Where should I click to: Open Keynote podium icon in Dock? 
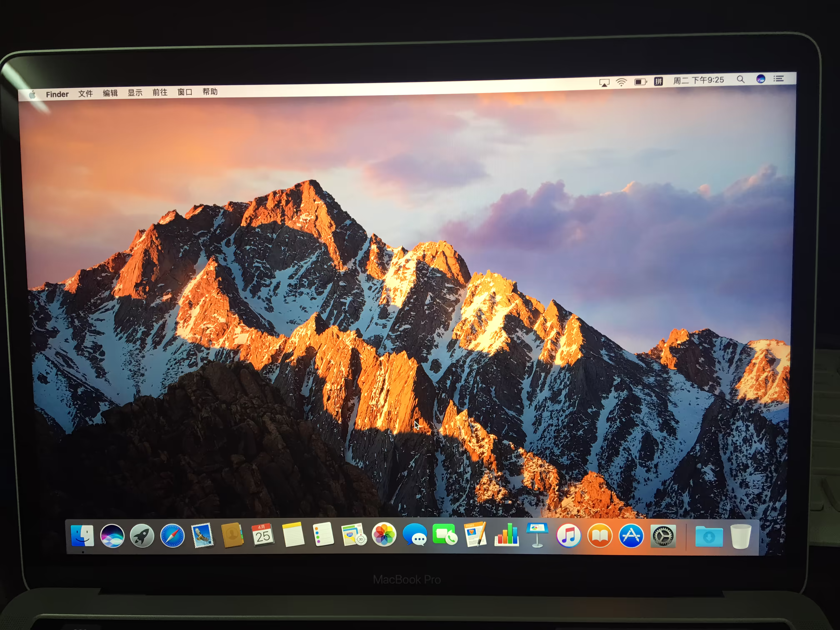pos(537,535)
